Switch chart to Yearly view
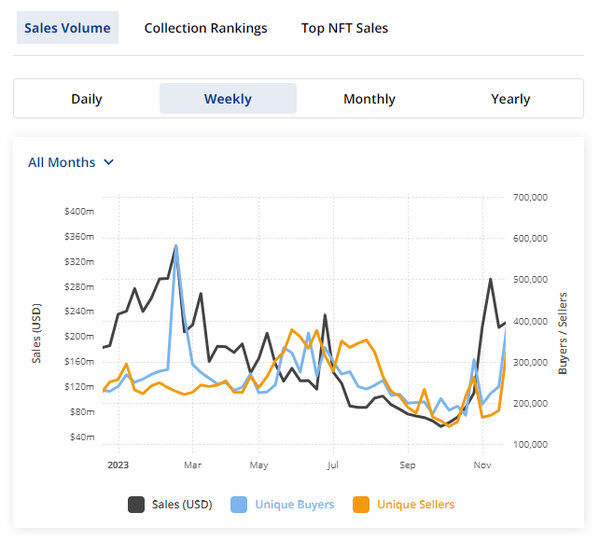Viewport: 600px width, 541px height. point(510,99)
